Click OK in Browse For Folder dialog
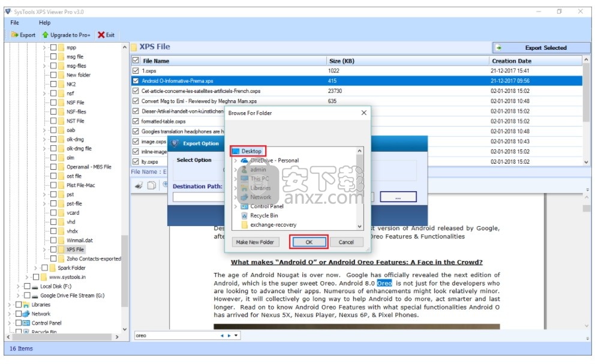Screen dimensions: 604x364 309,242
